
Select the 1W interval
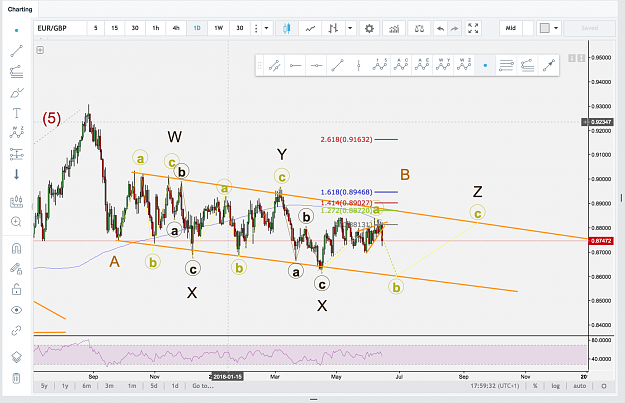pyautogui.click(x=218, y=28)
